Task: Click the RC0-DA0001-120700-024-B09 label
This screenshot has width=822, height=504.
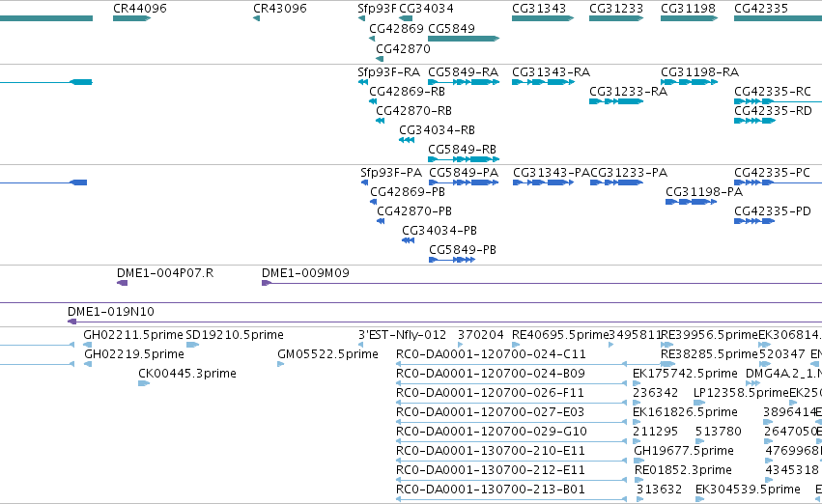Action: [490, 374]
